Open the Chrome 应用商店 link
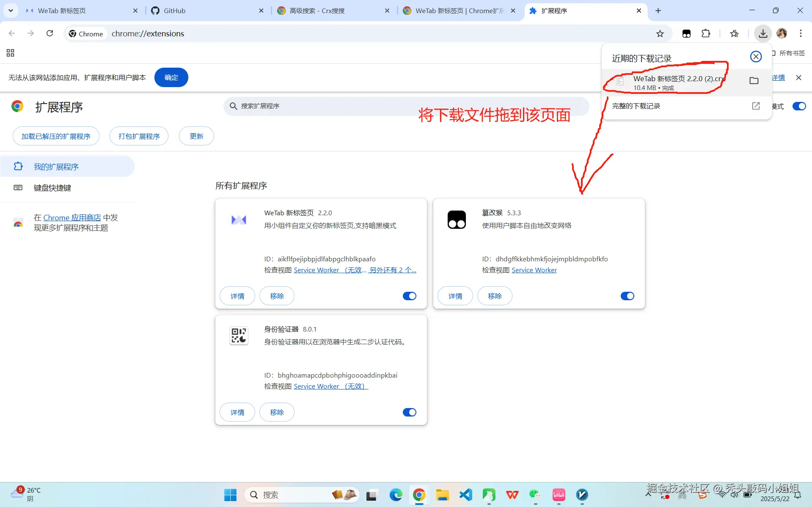Viewport: 812px width, 507px height. tap(72, 218)
